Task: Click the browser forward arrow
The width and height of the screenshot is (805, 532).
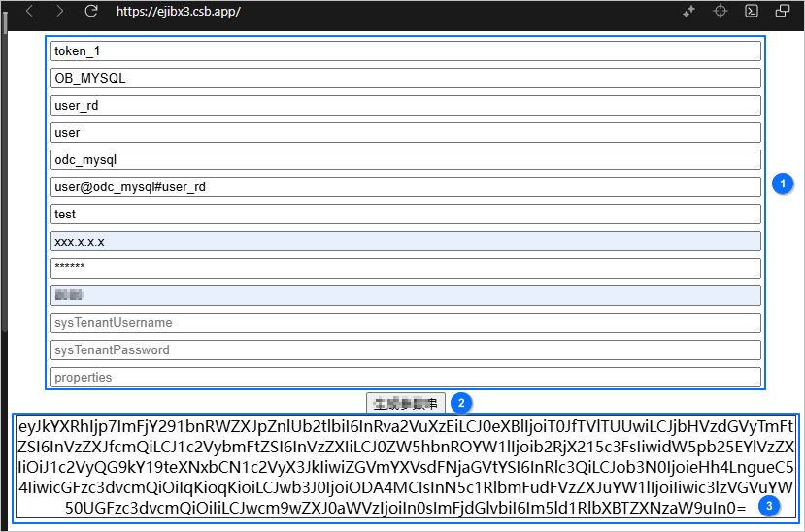Action: pyautogui.click(x=60, y=12)
